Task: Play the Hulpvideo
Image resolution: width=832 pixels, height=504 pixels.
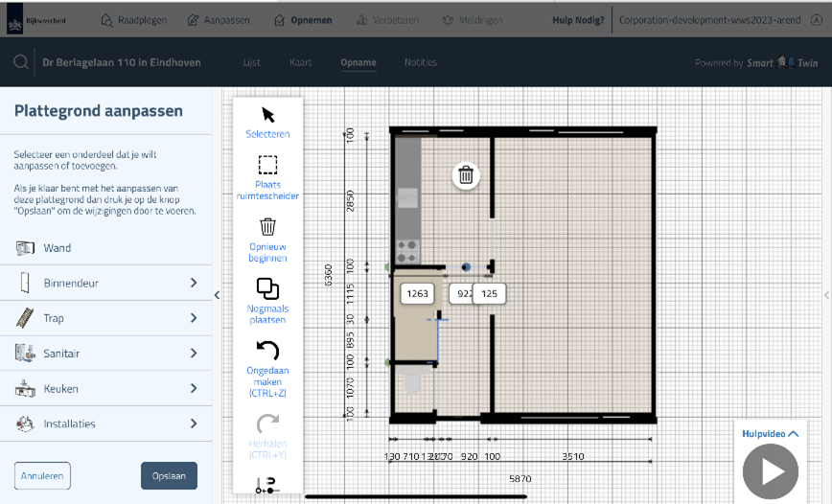Action: coord(770,471)
